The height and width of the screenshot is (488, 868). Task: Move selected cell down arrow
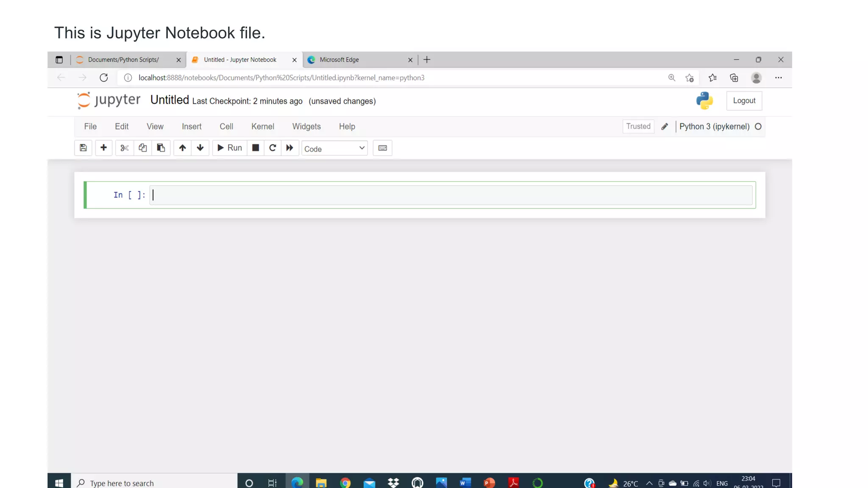pos(200,148)
